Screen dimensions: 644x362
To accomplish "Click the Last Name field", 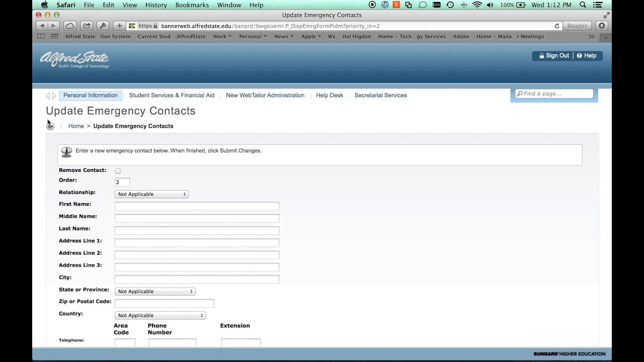I will [197, 230].
